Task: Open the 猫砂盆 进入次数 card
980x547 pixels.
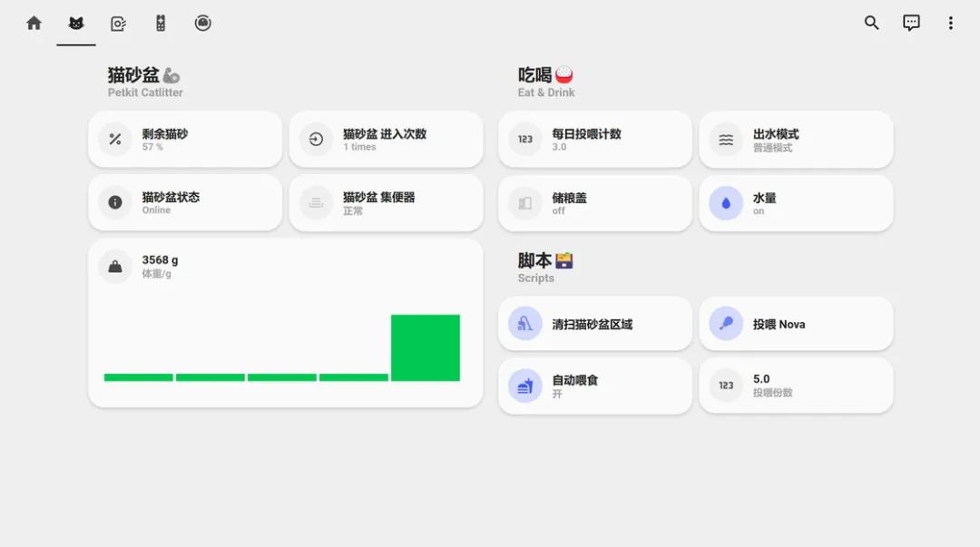Action: tap(386, 140)
